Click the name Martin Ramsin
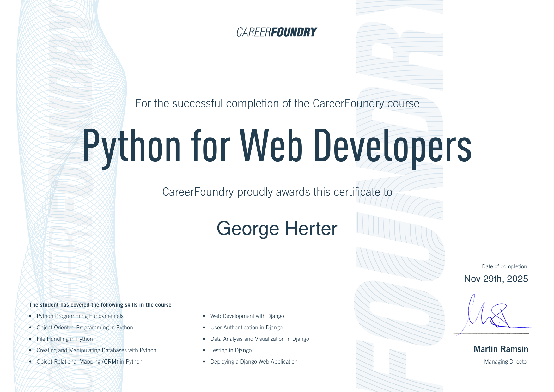Image resolution: width=554 pixels, height=392 pixels. (501, 349)
